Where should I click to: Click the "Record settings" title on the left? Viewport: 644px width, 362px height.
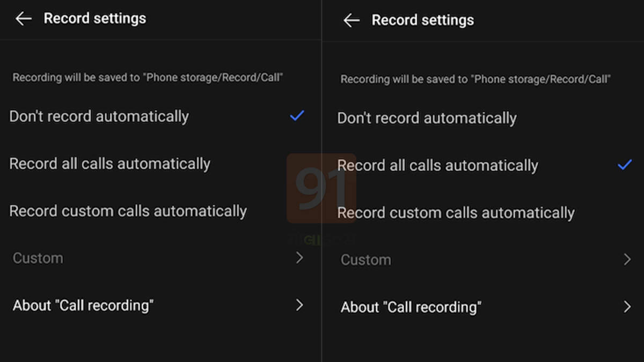click(94, 18)
